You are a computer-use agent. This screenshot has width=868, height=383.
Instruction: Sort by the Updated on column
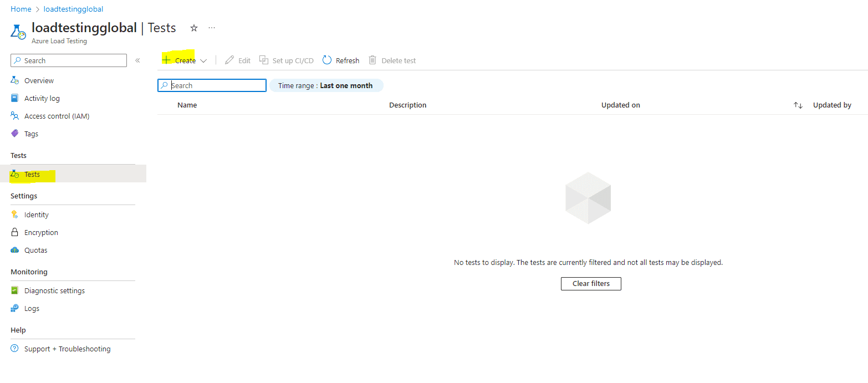(621, 105)
